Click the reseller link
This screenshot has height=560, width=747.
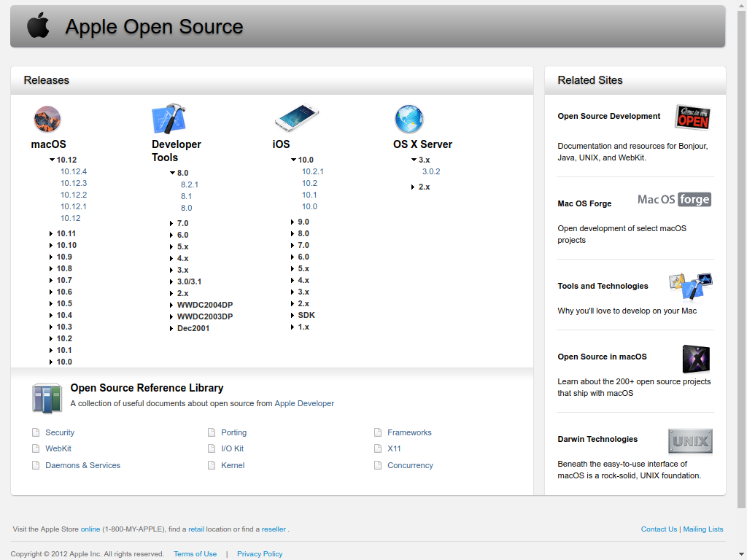click(274, 529)
